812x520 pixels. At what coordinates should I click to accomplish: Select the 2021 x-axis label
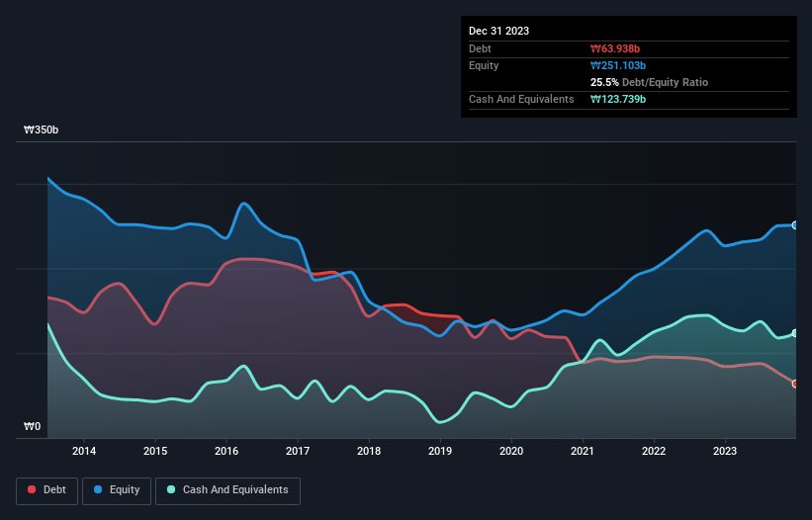coord(583,451)
